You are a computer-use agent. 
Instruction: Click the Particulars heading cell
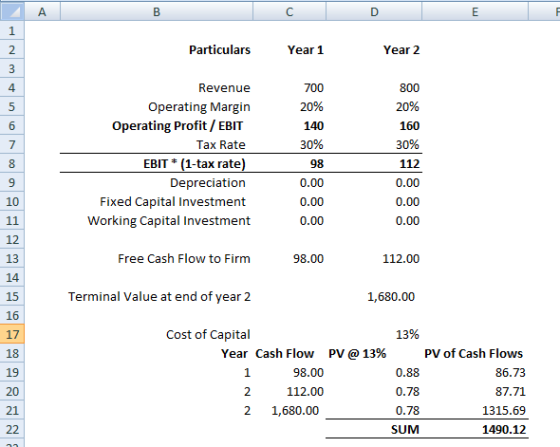pyautogui.click(x=220, y=50)
